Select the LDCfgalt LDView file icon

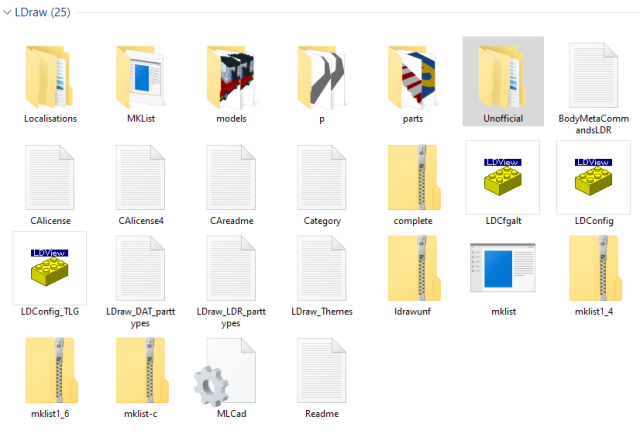click(503, 178)
